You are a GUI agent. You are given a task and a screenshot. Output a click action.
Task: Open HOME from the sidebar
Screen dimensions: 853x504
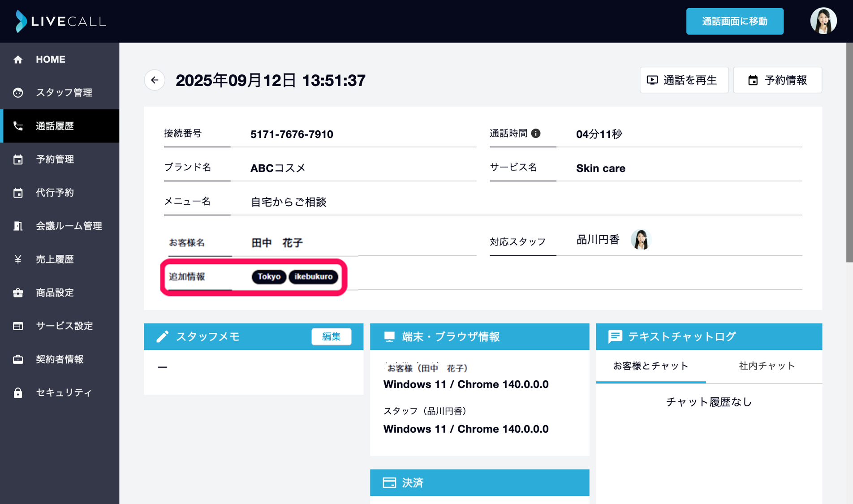coord(60,59)
